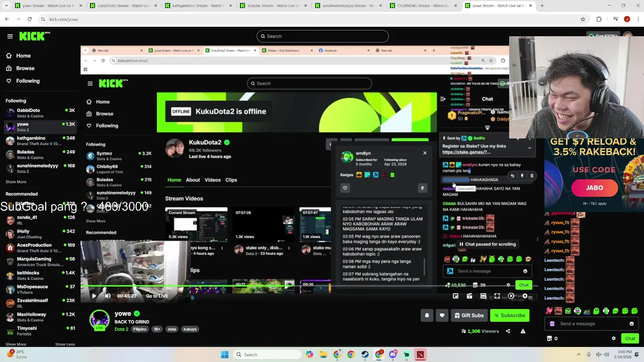Toggle notification bell for yowe
Screen dimensions: 644x362
[427, 315]
